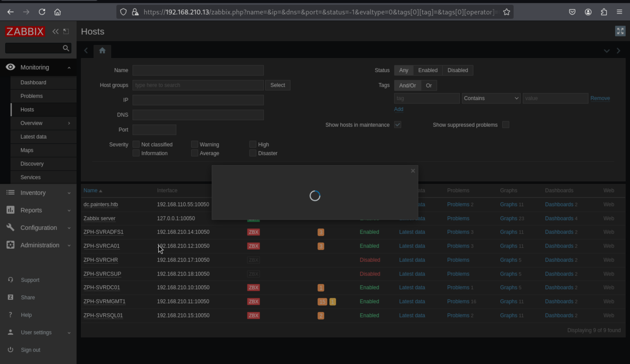This screenshot has width=630, height=364.
Task: Open the home filter tab icon
Action: [x=102, y=51]
